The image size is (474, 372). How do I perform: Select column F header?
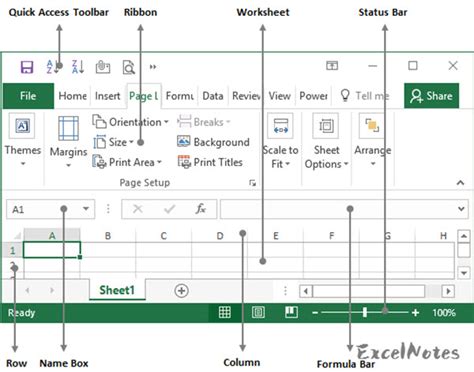click(x=331, y=236)
